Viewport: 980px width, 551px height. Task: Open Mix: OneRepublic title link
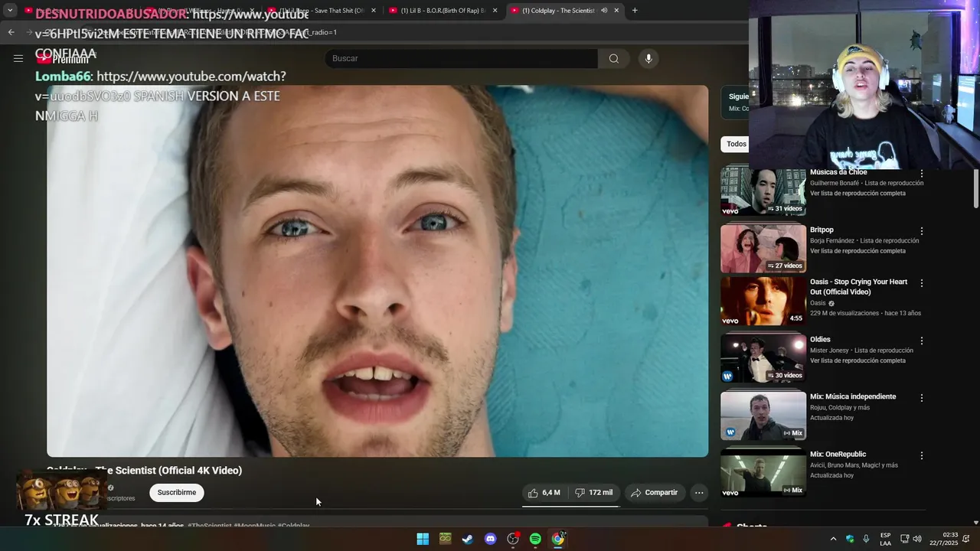[838, 455]
